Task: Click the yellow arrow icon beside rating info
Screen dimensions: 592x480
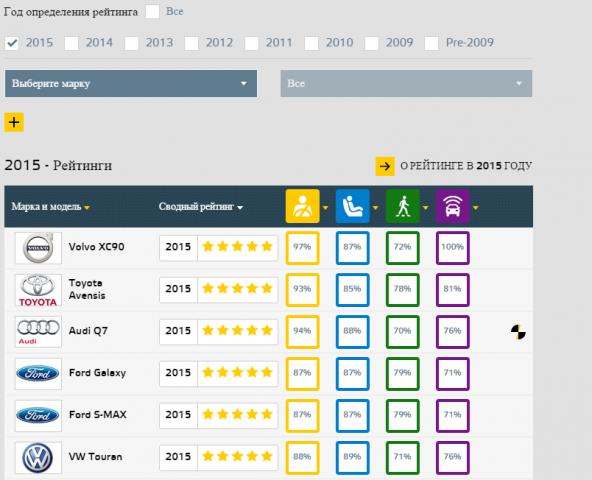Action: point(385,166)
